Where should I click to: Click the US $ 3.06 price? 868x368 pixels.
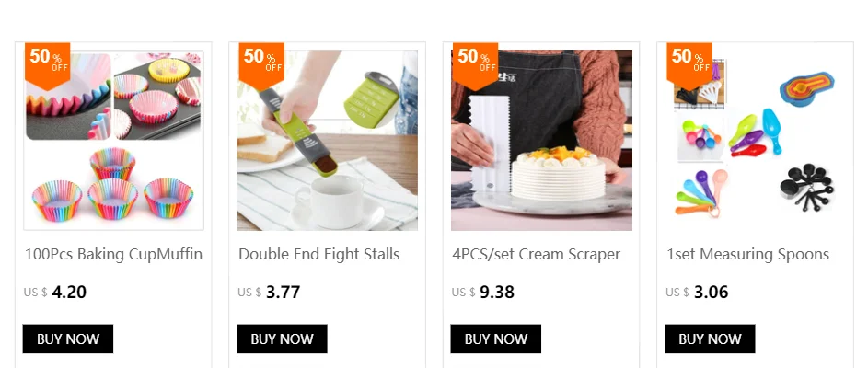point(697,293)
